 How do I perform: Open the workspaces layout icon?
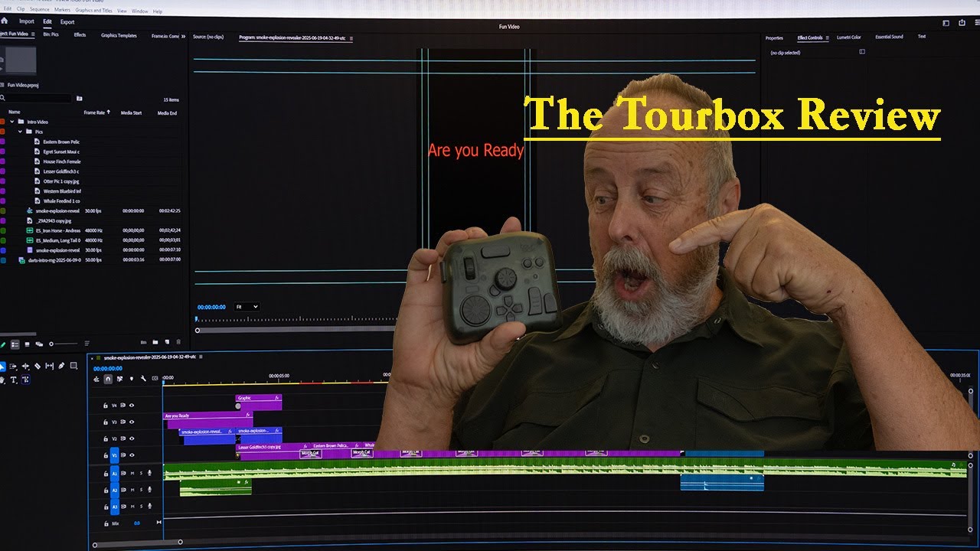tap(946, 23)
